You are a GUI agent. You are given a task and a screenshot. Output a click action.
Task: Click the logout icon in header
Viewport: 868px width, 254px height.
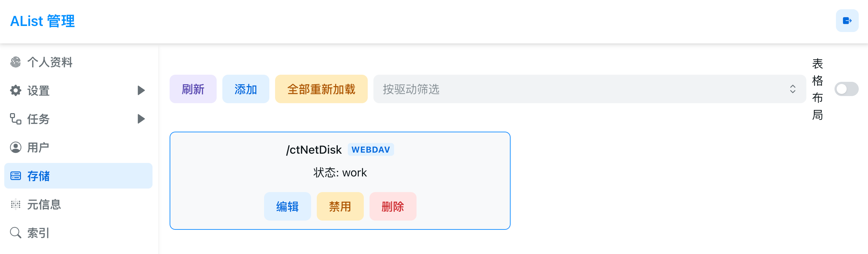pyautogui.click(x=847, y=21)
